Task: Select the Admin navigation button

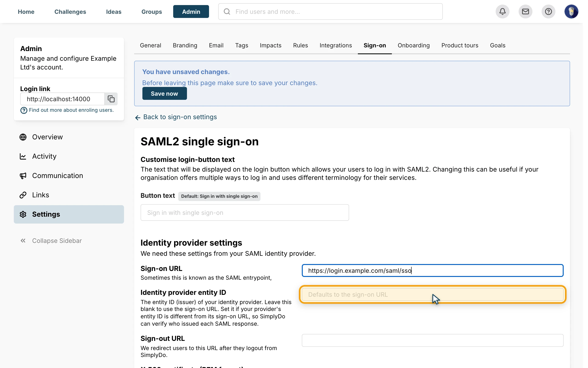Action: [x=191, y=12]
